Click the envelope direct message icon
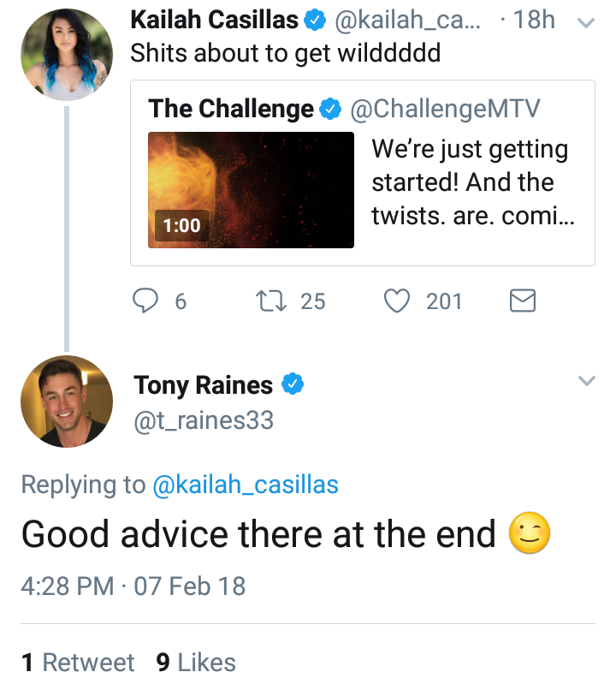The image size is (616, 690). (x=523, y=301)
